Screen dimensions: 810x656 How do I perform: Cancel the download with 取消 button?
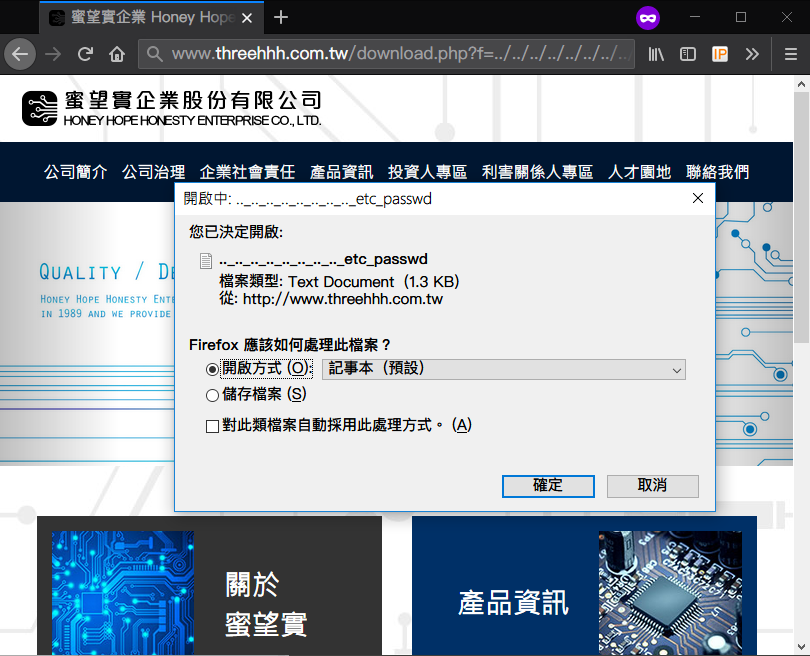(652, 486)
